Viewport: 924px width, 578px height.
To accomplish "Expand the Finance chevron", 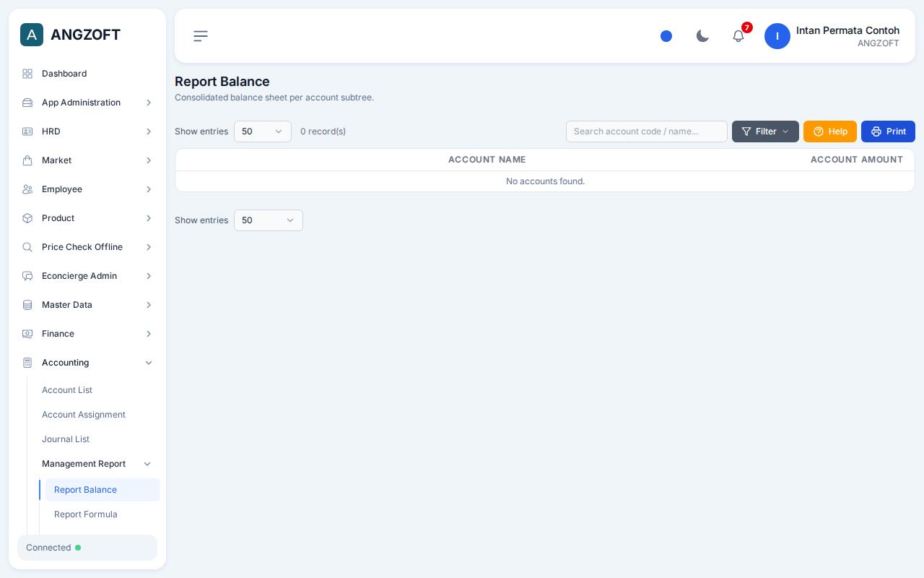I will pos(149,334).
